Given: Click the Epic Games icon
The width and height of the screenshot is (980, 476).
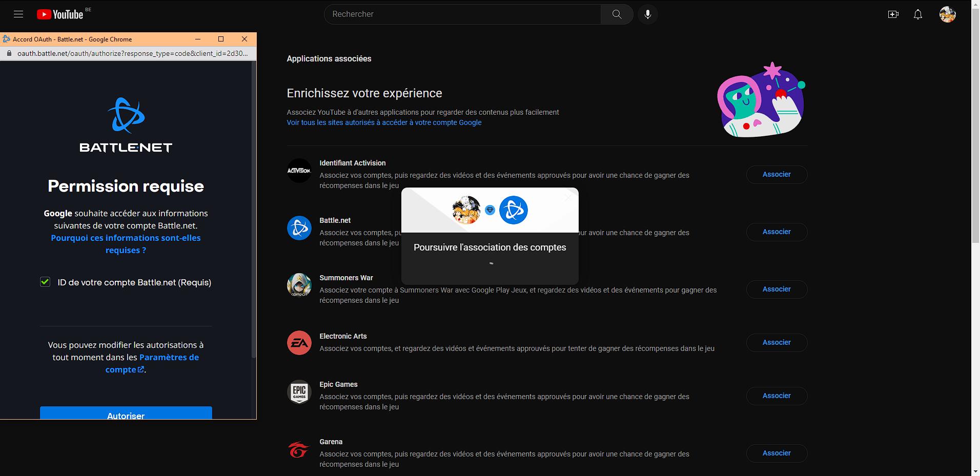Looking at the screenshot, I should [299, 392].
